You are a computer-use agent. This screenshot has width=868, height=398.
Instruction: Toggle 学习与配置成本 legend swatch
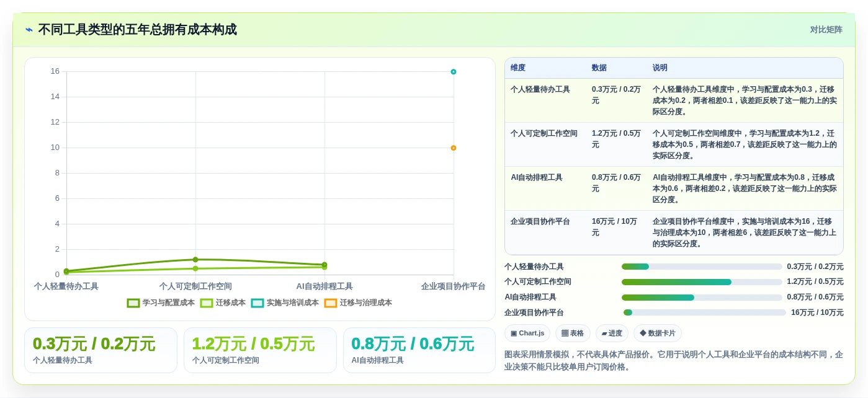(x=133, y=303)
